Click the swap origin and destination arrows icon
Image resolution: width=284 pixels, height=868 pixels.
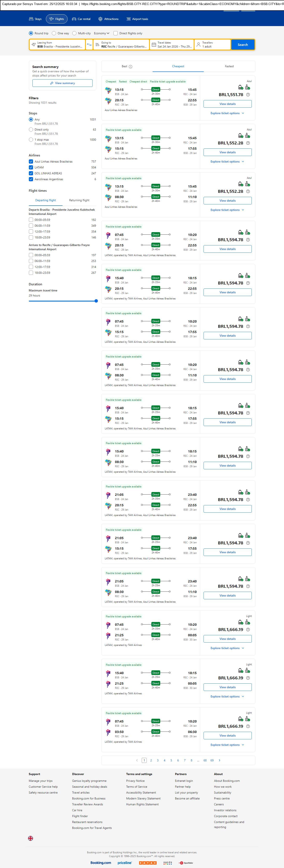point(89,45)
